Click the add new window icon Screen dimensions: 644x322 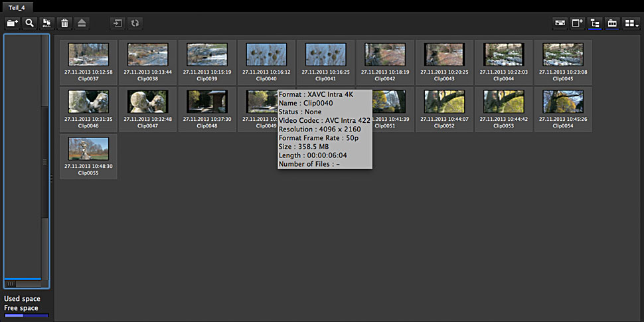tap(577, 23)
